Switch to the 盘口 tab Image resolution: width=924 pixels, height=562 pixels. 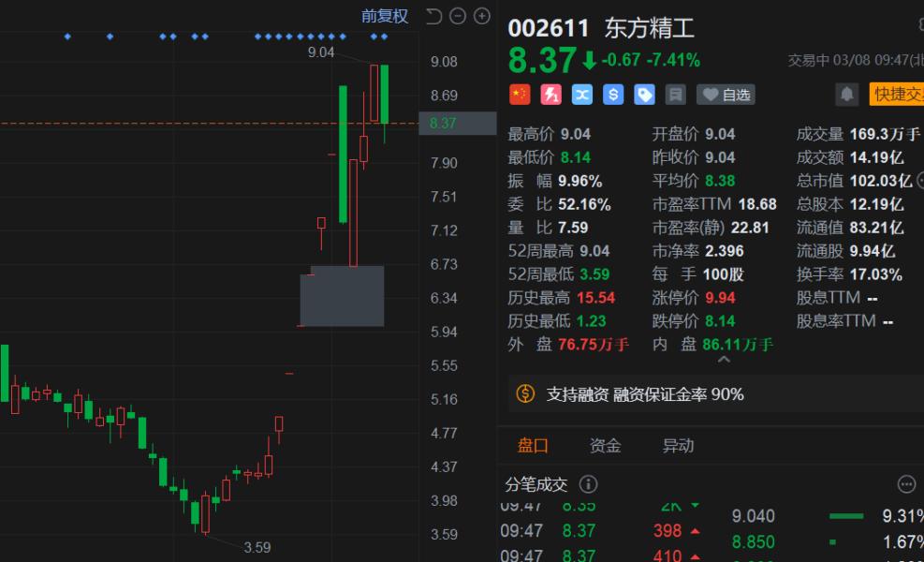[533, 446]
